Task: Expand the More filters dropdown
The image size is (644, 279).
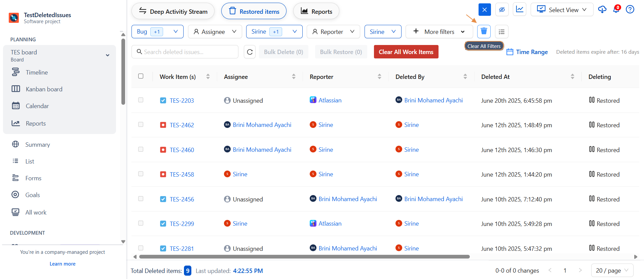Action: [439, 32]
